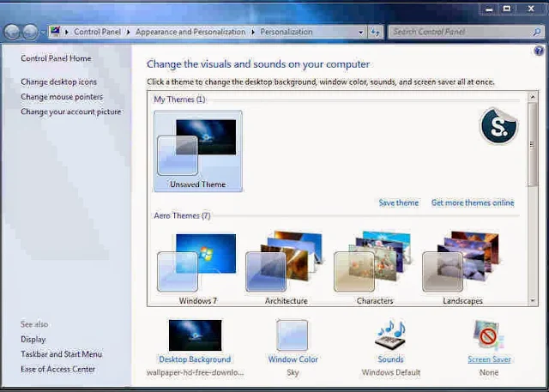This screenshot has height=392, width=549.
Task: Open Help with the question mark icon
Action: (x=539, y=51)
